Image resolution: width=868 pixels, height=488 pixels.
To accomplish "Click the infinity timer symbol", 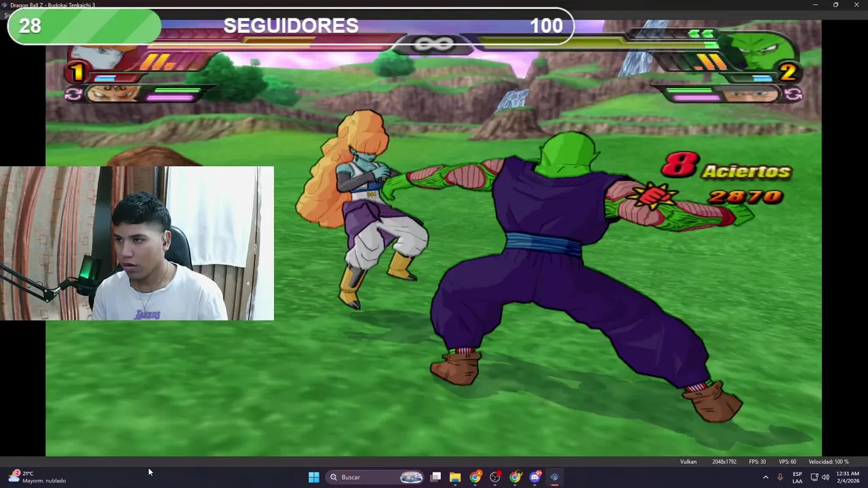I will 434,45.
